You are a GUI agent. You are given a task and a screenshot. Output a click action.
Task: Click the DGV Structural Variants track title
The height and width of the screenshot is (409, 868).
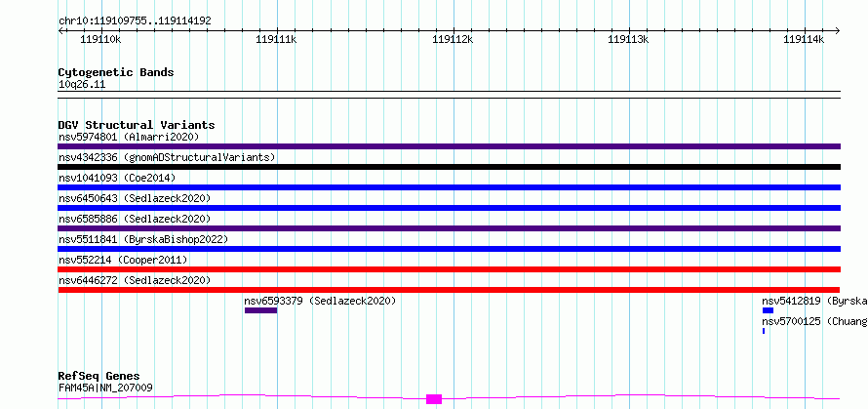pyautogui.click(x=137, y=125)
